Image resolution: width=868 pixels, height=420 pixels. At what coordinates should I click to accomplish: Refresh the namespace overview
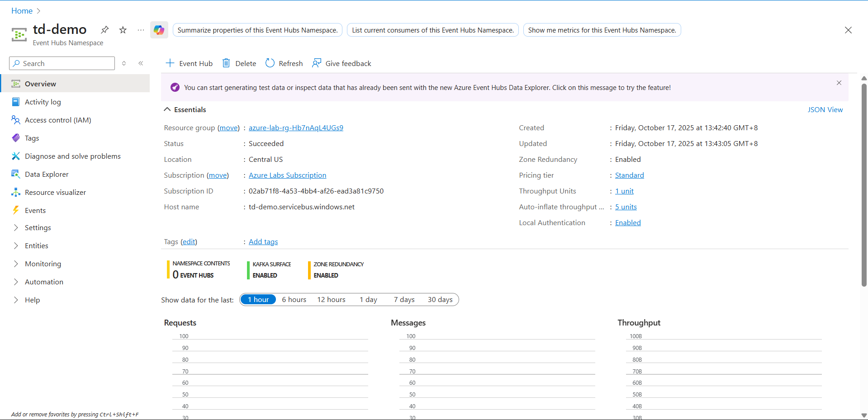pos(284,63)
